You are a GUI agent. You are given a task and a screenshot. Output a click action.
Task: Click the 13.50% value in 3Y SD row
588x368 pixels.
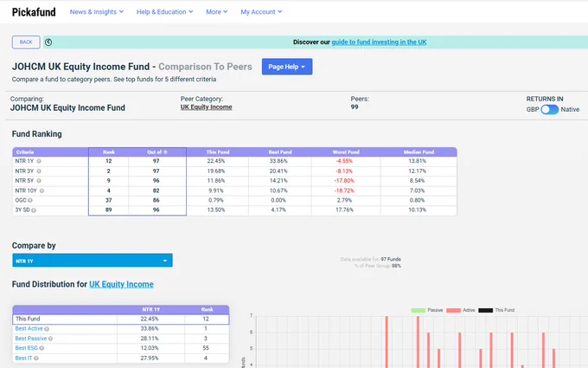[x=216, y=210]
